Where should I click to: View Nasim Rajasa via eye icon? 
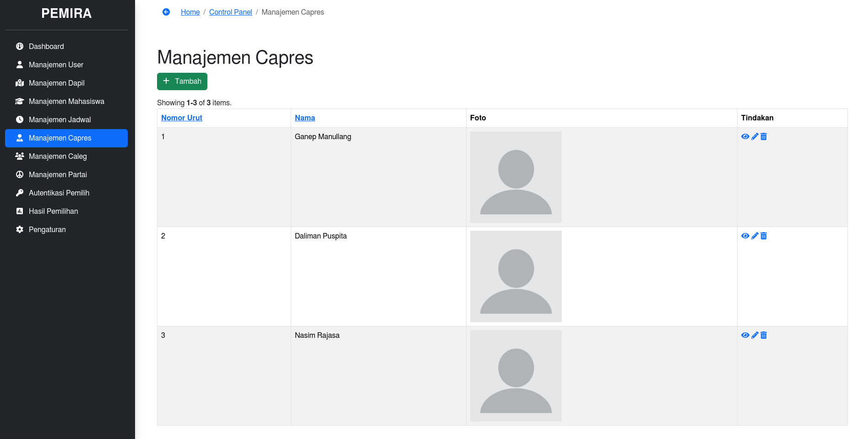coord(745,335)
